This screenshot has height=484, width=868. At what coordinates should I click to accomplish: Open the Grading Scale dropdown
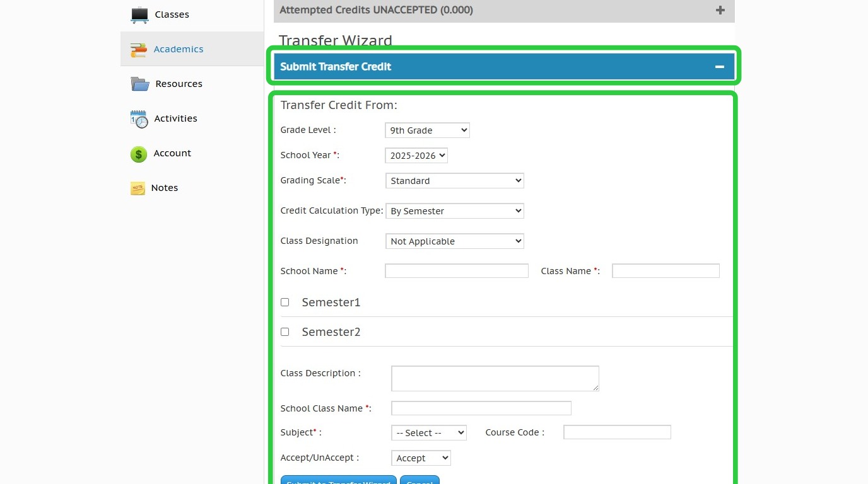click(x=454, y=181)
